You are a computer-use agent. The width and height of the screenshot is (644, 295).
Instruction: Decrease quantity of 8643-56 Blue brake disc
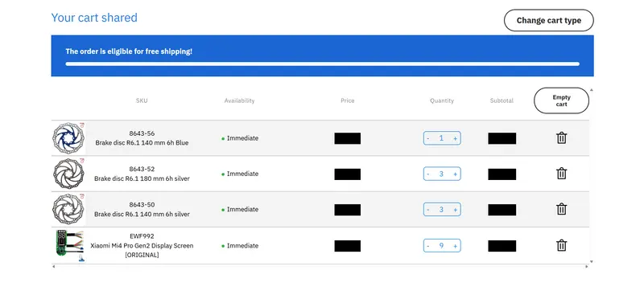428,138
